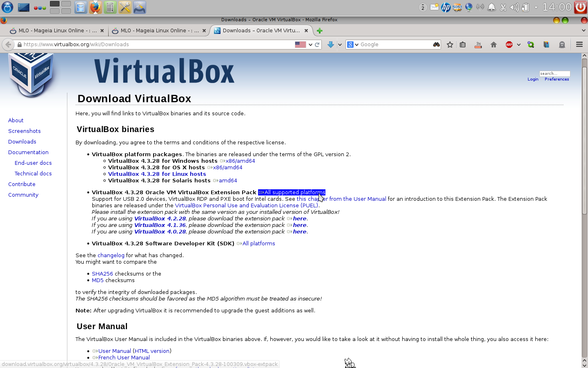This screenshot has height=368, width=588.
Task: Expand the Adblock Plus dropdown arrow
Action: click(519, 45)
